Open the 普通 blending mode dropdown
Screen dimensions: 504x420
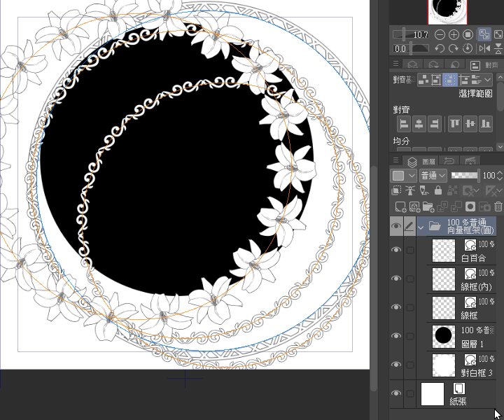tap(433, 176)
